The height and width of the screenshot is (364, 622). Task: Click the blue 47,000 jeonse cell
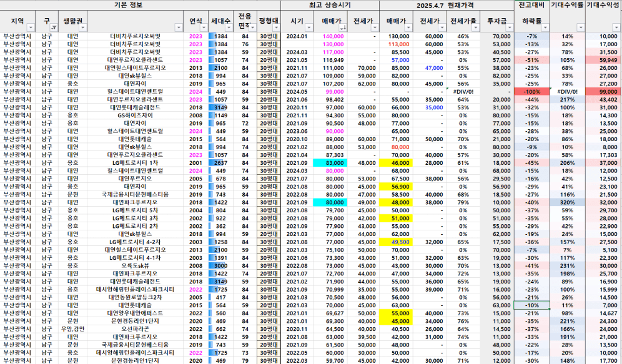[x=430, y=68]
